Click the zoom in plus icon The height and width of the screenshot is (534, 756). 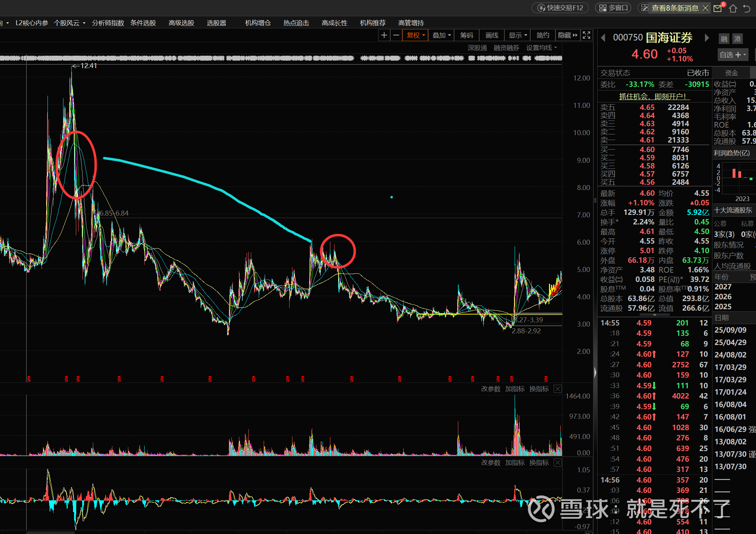[x=384, y=35]
